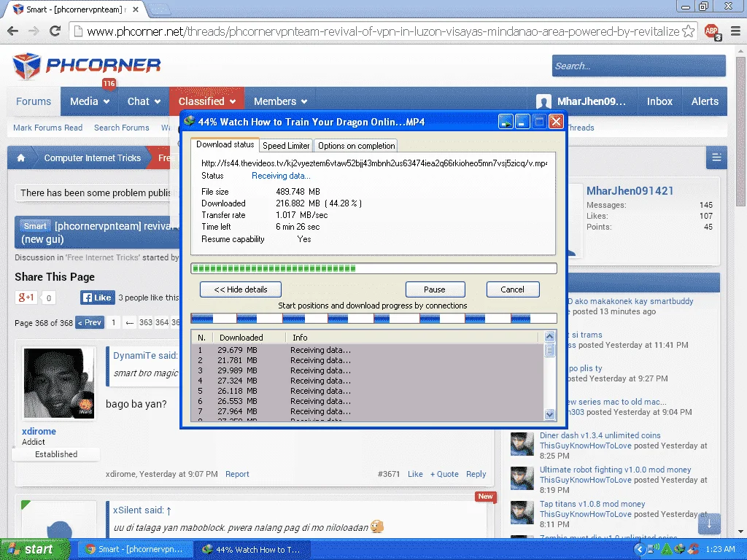Reply to xdirome's post
Image resolution: width=747 pixels, height=560 pixels.
pos(476,474)
